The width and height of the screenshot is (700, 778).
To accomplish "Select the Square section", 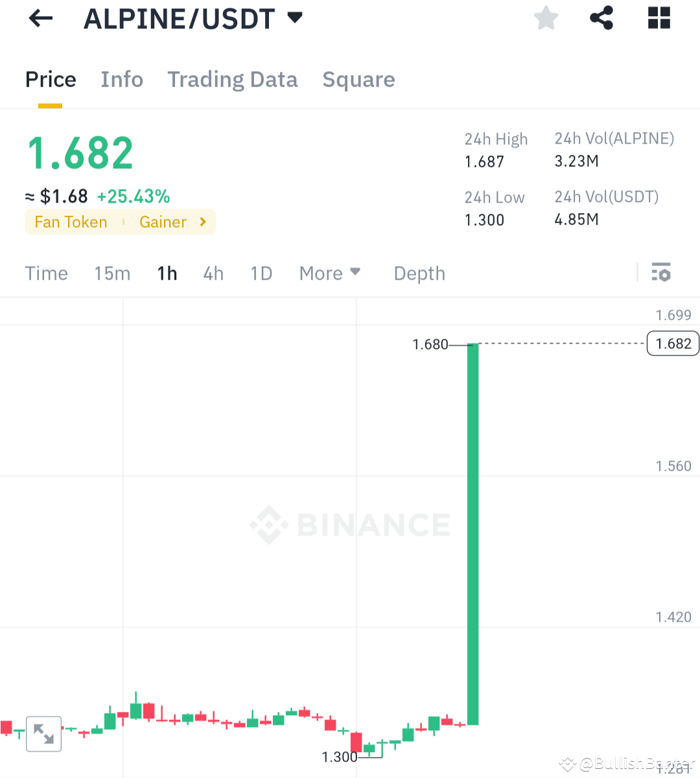I will click(x=358, y=79).
